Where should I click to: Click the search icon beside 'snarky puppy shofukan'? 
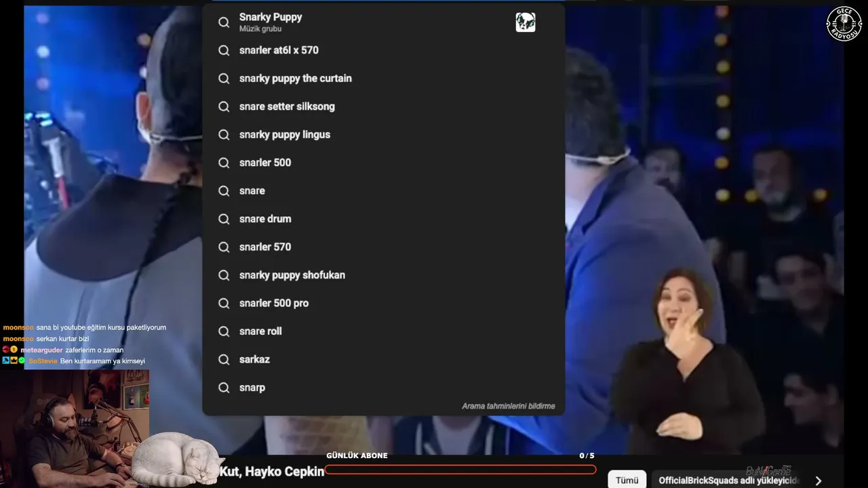(224, 275)
